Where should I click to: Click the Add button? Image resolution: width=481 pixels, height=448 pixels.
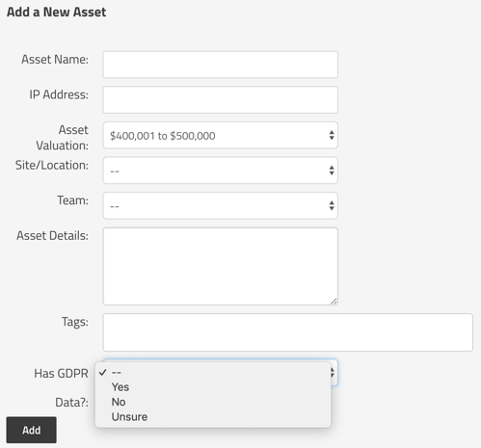(x=31, y=430)
